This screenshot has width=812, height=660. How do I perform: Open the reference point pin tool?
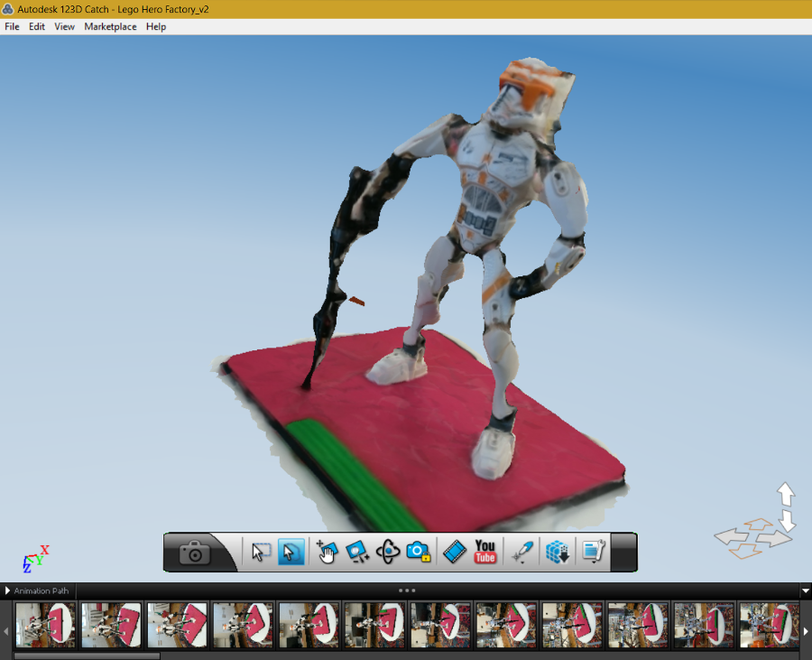(522, 552)
